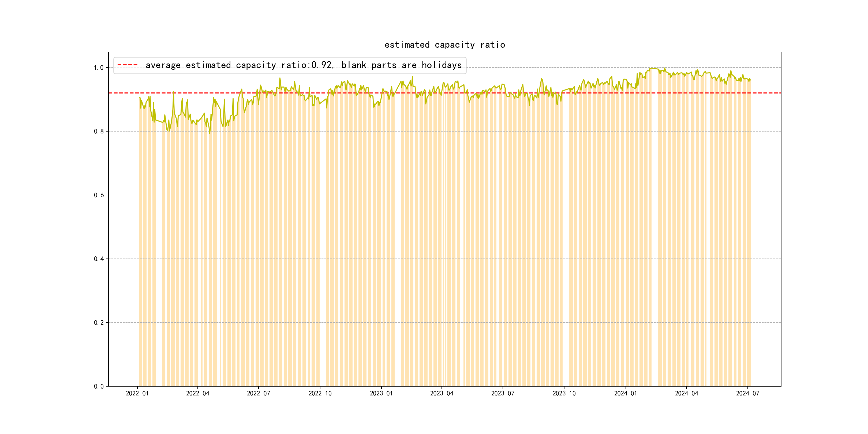Click the legend text about average capacity ratio
868x434 pixels.
(303, 65)
